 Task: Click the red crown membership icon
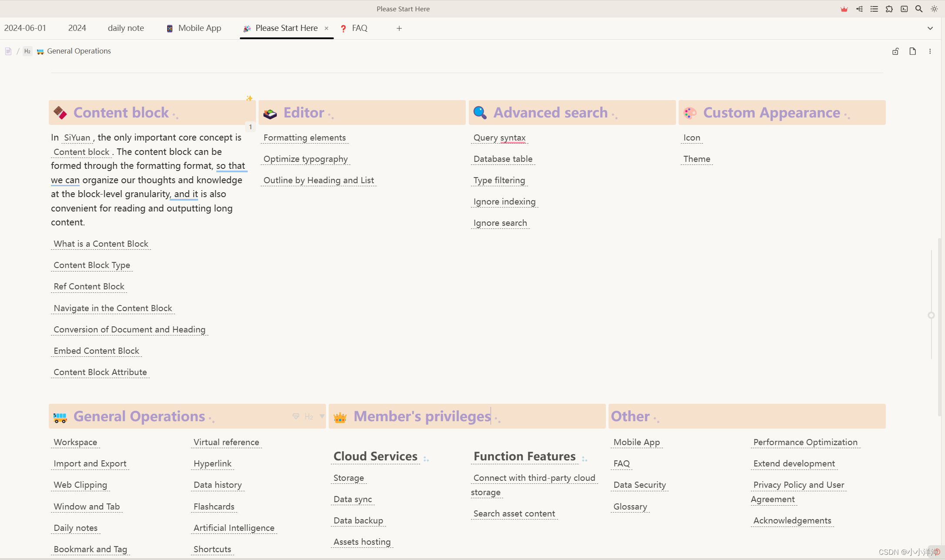coord(844,9)
